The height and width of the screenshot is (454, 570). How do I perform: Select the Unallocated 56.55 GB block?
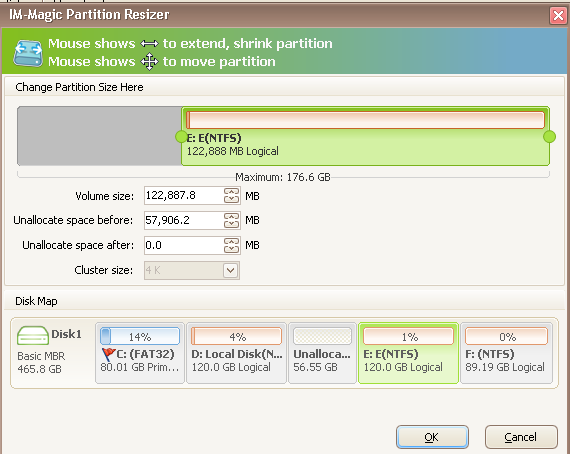pyautogui.click(x=322, y=353)
